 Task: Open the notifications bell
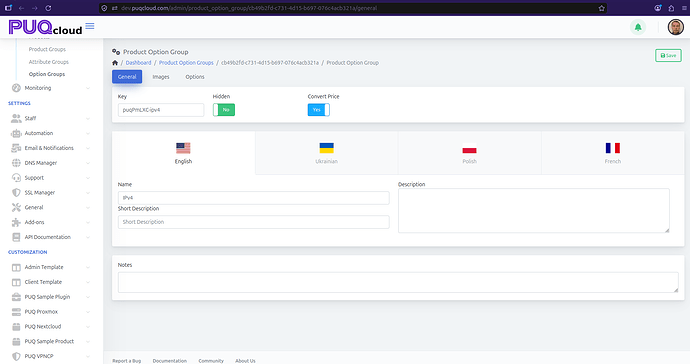pos(638,27)
